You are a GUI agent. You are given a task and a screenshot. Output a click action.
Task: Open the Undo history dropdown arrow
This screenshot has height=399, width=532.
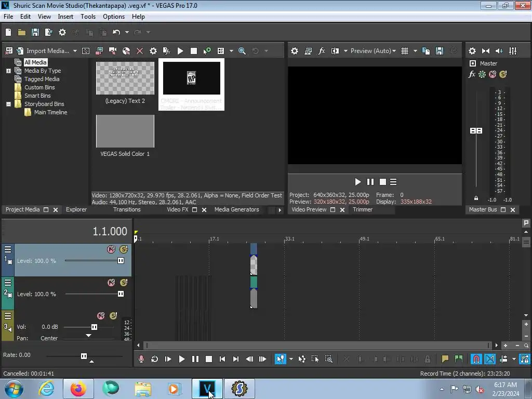127,32
